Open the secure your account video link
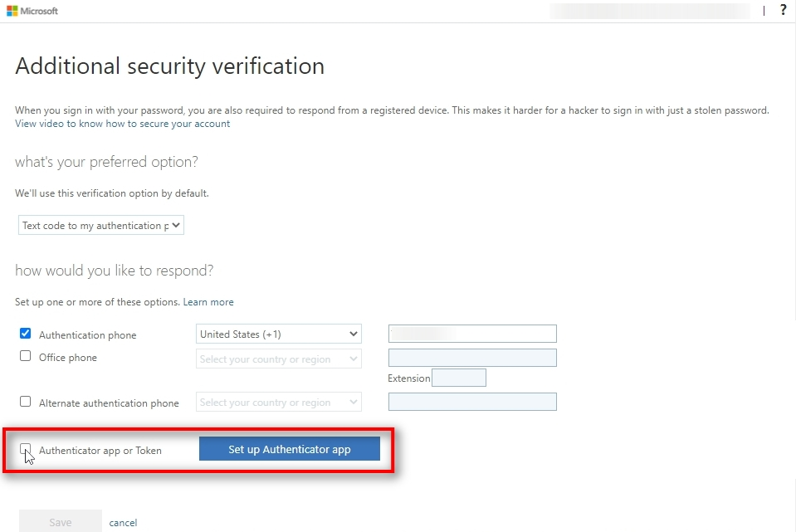The height and width of the screenshot is (532, 796). [x=122, y=124]
